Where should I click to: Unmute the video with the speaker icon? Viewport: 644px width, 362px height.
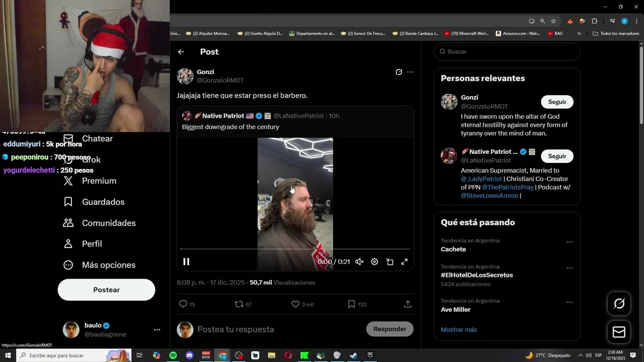359,261
